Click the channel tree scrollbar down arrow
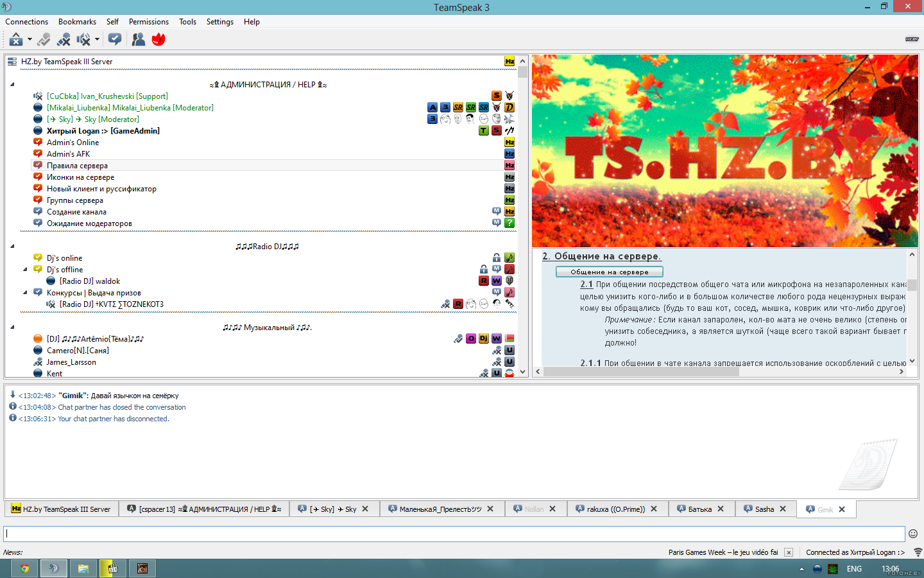 (x=522, y=372)
